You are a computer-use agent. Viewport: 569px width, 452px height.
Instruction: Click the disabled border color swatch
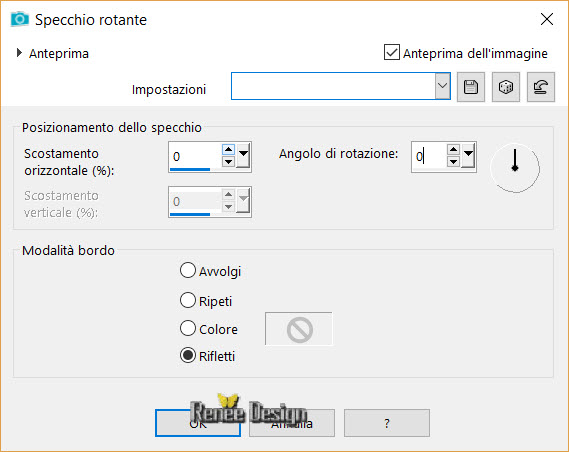tap(299, 329)
